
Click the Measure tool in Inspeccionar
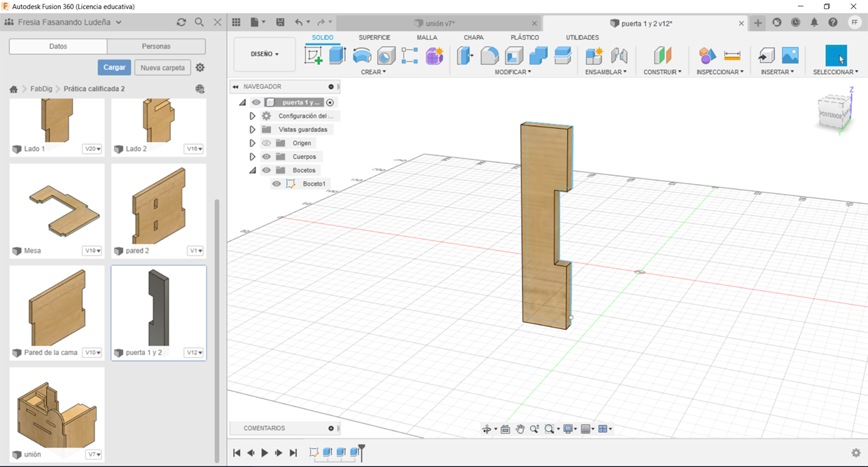pos(732,56)
